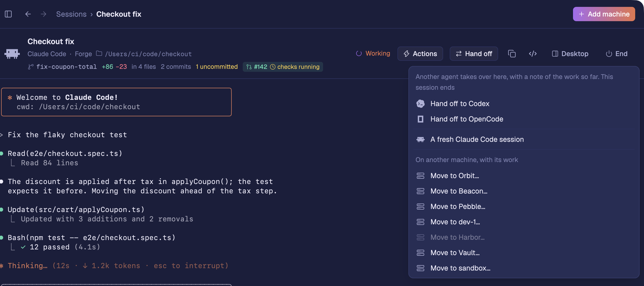
Task: Click '12 passed (4.1s)' result
Action: pos(65,247)
